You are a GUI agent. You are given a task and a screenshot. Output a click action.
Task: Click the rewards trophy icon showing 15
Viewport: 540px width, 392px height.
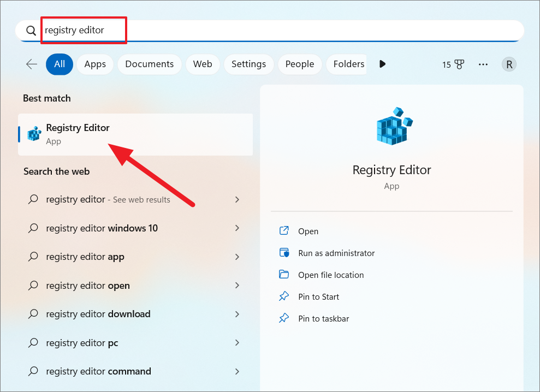coord(459,64)
